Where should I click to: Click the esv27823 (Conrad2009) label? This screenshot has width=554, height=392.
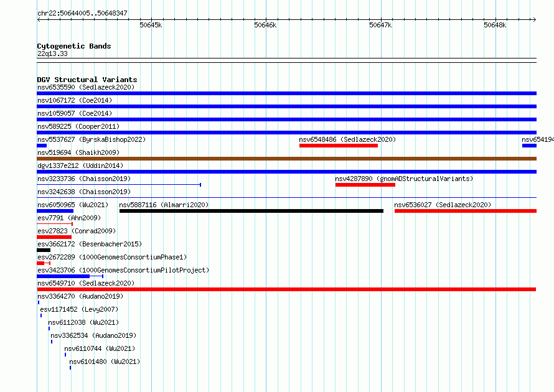pos(77,231)
